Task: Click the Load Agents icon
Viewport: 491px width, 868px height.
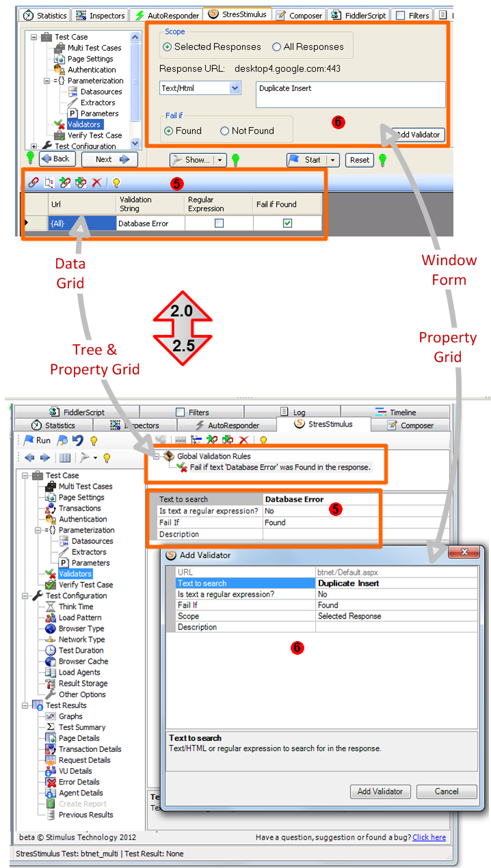Action: (51, 672)
